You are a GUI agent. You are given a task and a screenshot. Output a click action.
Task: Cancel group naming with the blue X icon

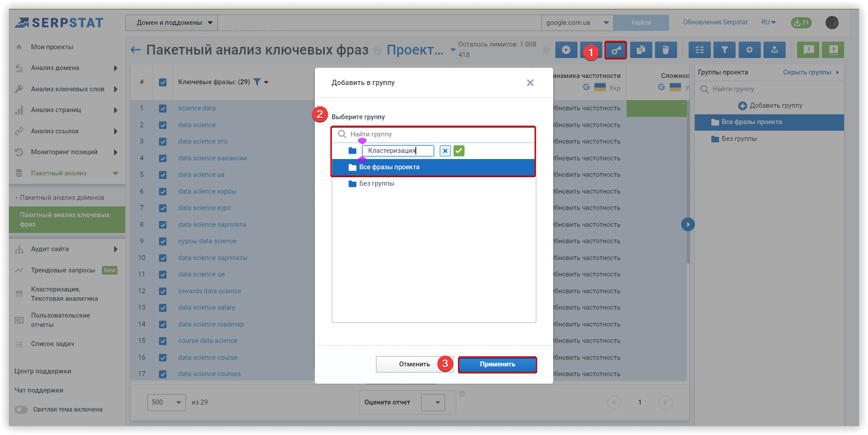445,151
